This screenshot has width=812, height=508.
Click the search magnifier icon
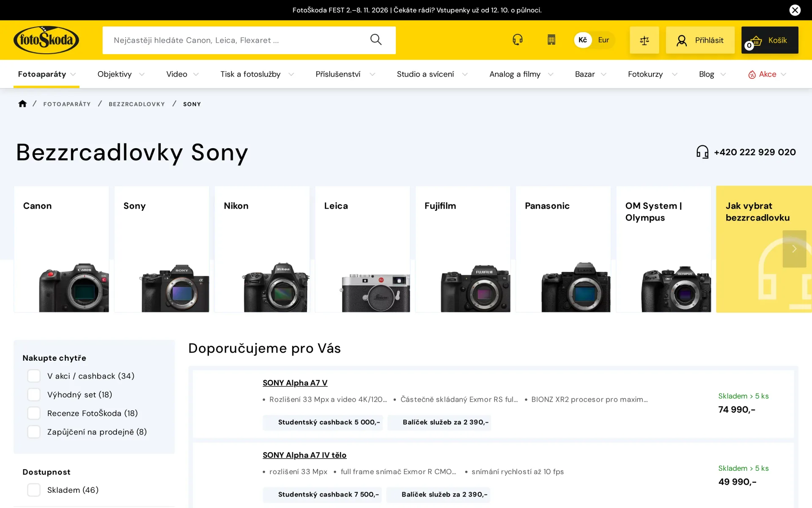pos(376,40)
